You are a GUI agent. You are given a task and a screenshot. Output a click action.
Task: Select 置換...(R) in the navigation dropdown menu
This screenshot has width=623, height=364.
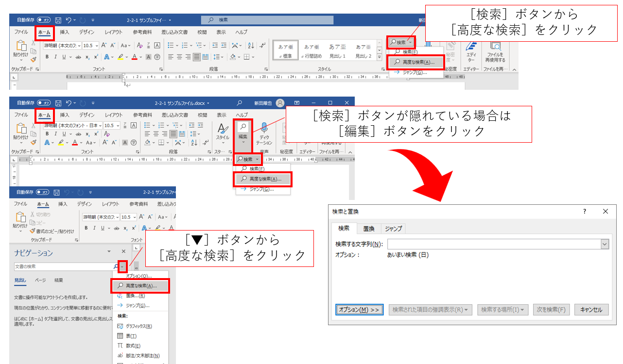[135, 296]
